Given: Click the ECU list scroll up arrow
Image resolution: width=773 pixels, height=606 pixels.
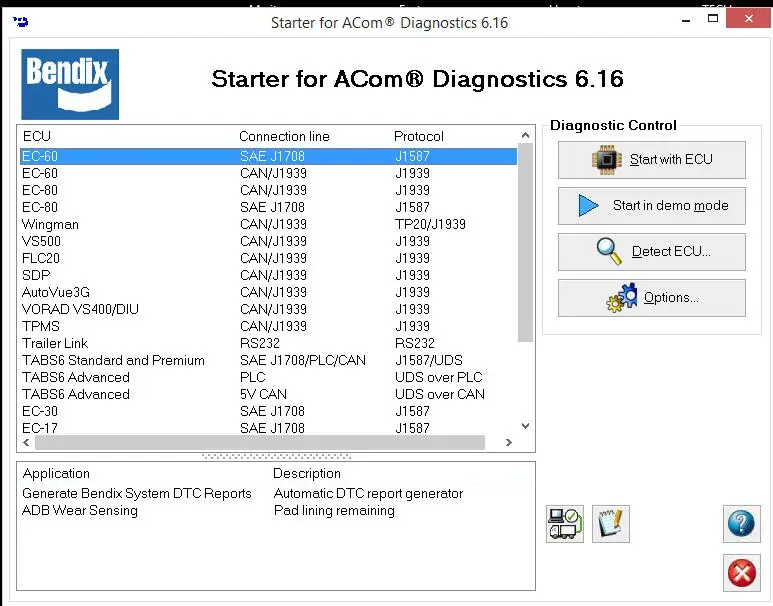Looking at the screenshot, I should (526, 135).
